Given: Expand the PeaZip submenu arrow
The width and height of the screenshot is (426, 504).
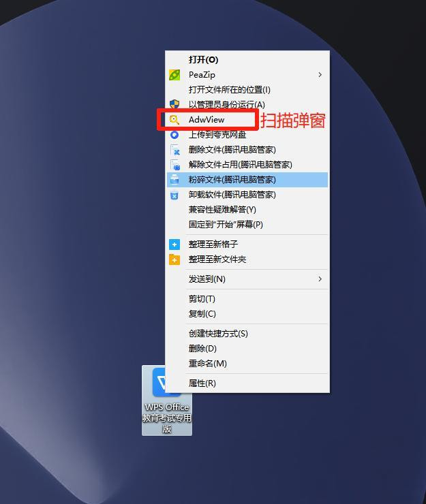Looking at the screenshot, I should 320,75.
